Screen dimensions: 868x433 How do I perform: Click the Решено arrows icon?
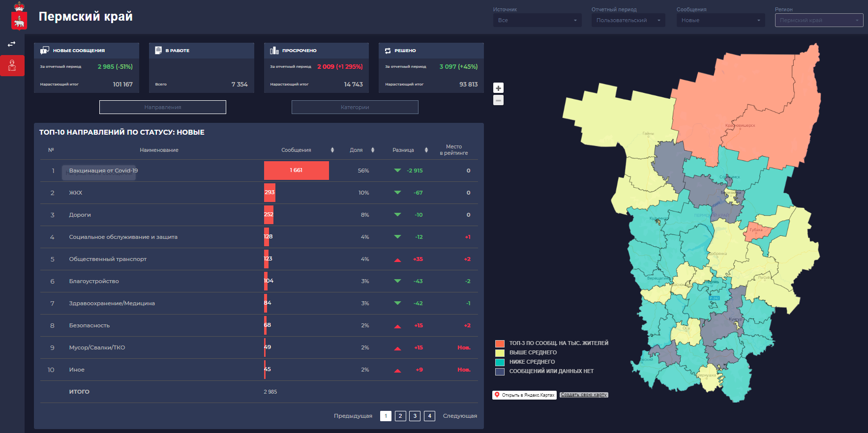point(388,51)
